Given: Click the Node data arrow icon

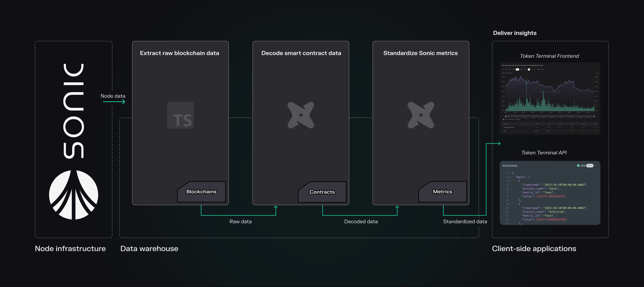Looking at the screenshot, I should click(x=114, y=102).
